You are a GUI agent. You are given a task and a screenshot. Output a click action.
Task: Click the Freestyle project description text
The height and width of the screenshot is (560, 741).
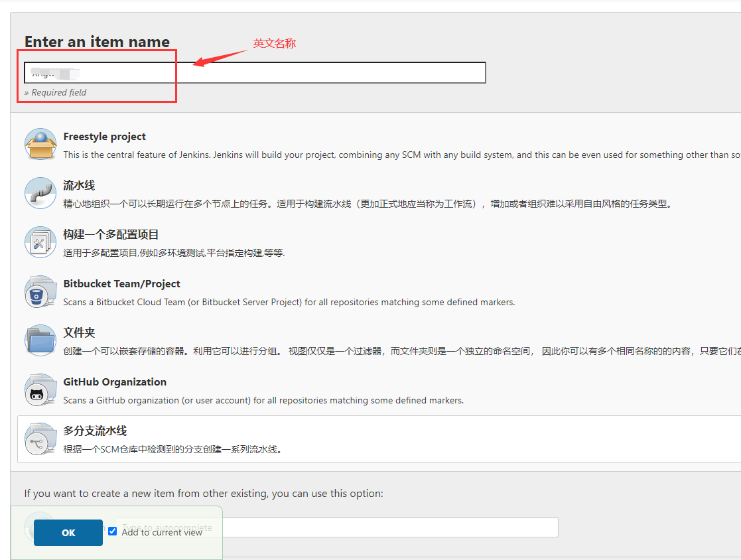(x=402, y=155)
